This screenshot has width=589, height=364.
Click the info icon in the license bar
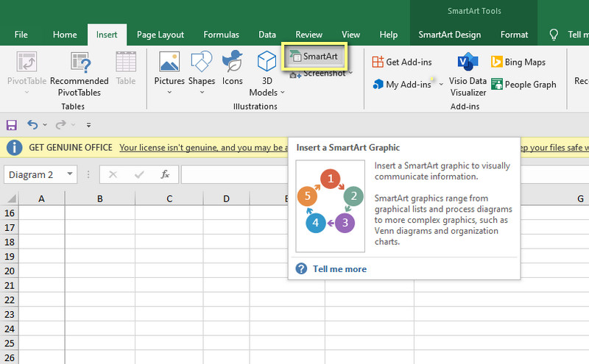[14, 148]
